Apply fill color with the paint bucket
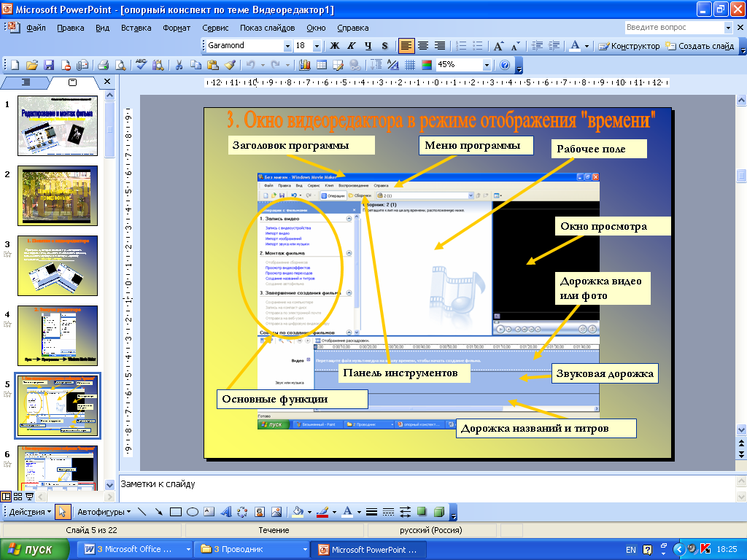This screenshot has width=747, height=560. (x=298, y=512)
